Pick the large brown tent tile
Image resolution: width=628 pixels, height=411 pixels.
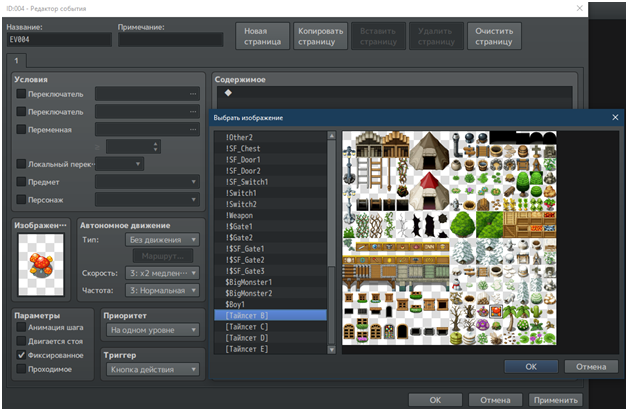coord(429,151)
